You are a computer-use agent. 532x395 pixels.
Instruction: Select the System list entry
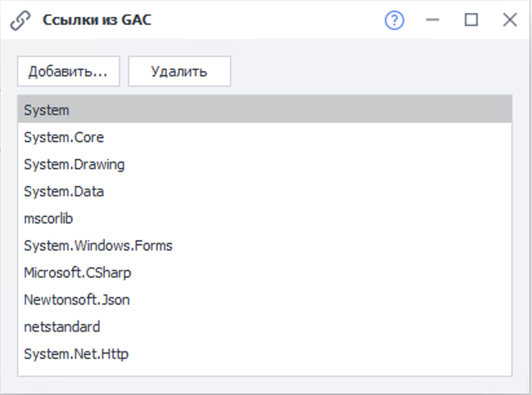click(46, 110)
